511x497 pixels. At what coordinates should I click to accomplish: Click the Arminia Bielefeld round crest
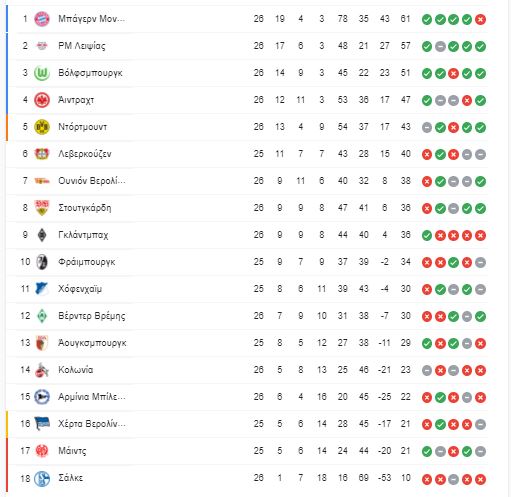pos(42,397)
